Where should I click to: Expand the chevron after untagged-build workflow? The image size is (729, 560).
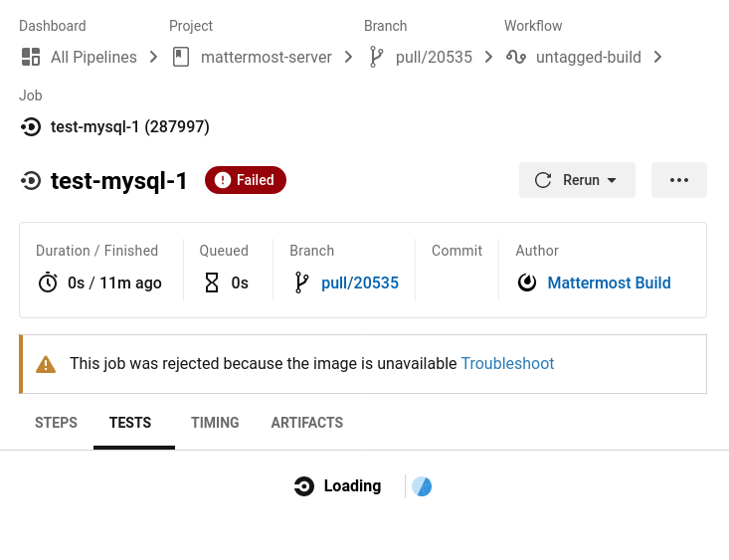[657, 58]
